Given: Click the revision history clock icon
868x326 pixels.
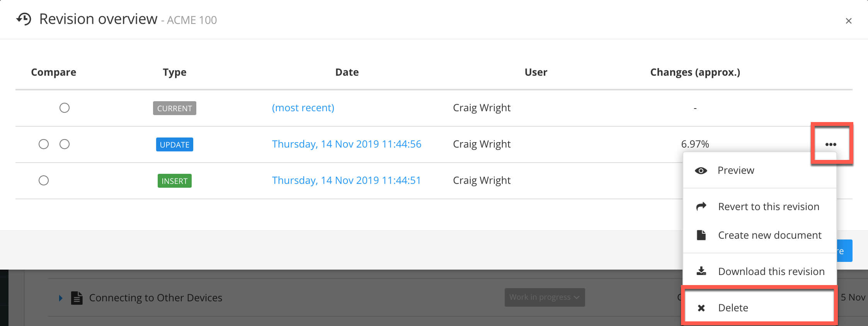Looking at the screenshot, I should [x=24, y=19].
